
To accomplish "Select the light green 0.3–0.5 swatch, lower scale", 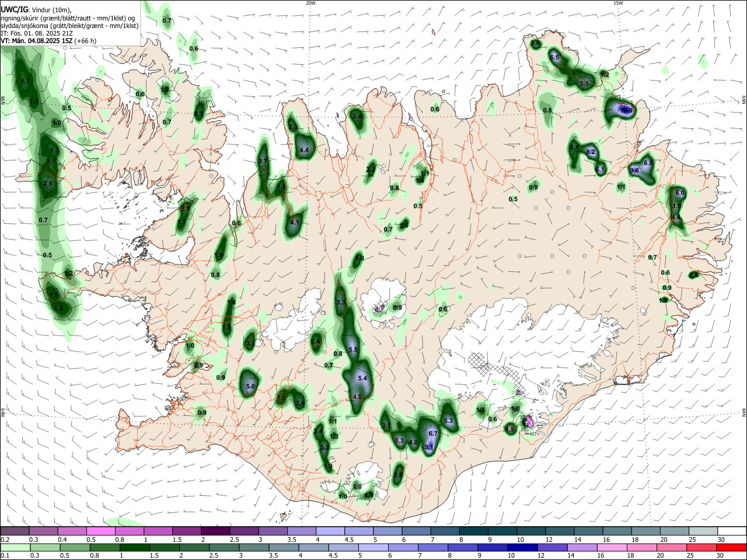I will (45, 547).
